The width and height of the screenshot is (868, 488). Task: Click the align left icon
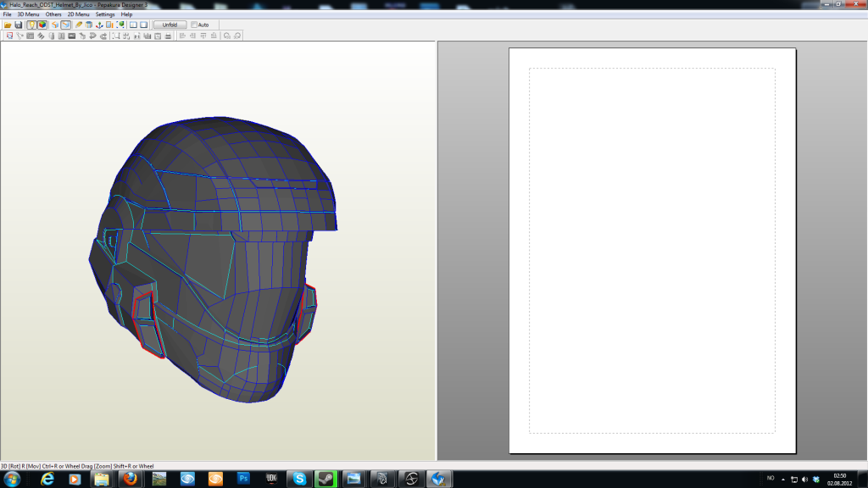point(182,36)
